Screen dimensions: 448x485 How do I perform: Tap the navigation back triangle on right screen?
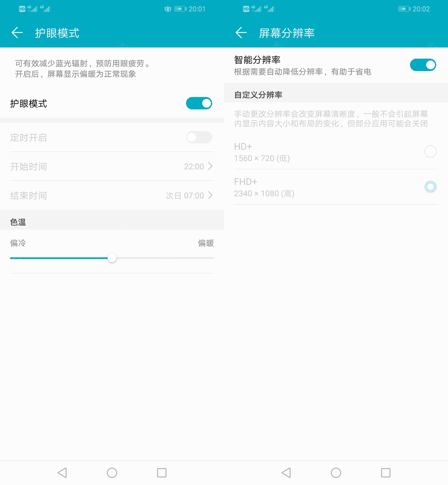(286, 473)
